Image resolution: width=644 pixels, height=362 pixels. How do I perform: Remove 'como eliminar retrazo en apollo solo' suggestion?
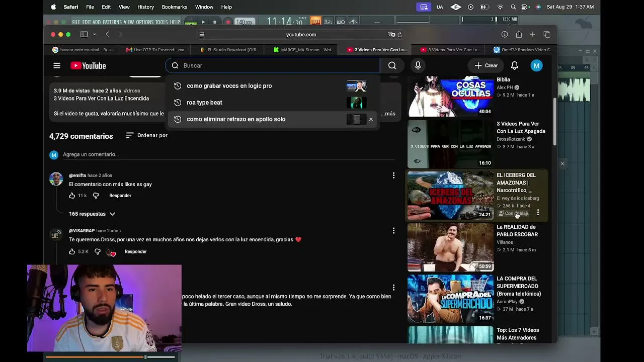point(371,119)
